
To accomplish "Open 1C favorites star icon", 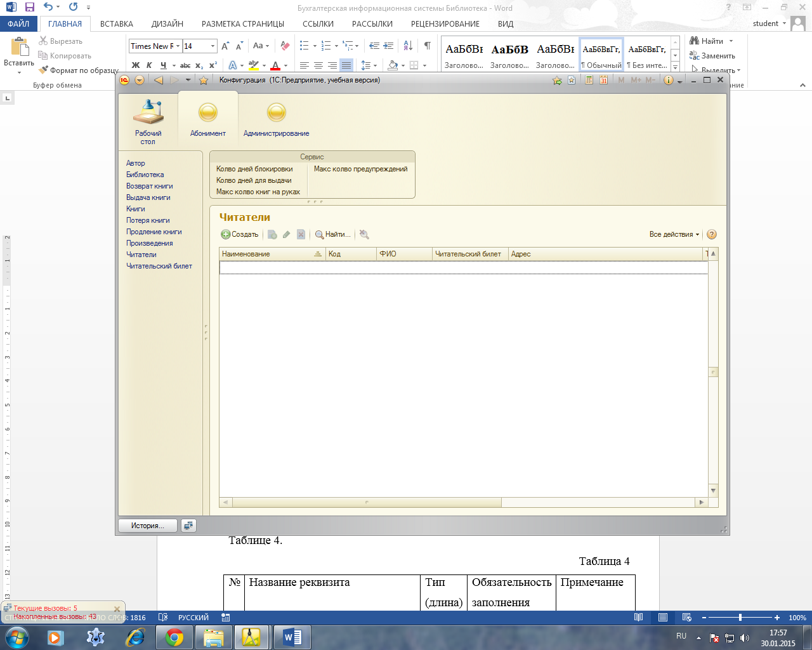I will 203,80.
